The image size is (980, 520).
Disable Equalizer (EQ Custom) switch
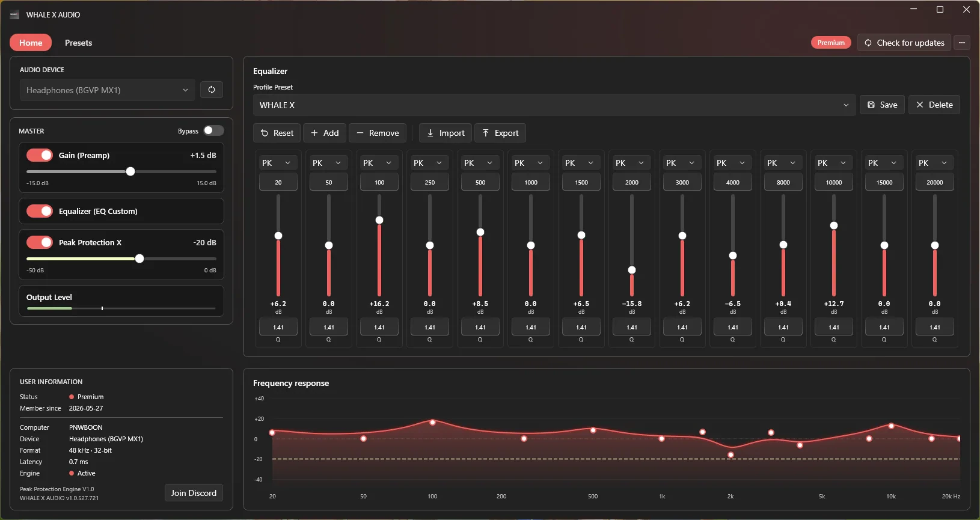[40, 211]
